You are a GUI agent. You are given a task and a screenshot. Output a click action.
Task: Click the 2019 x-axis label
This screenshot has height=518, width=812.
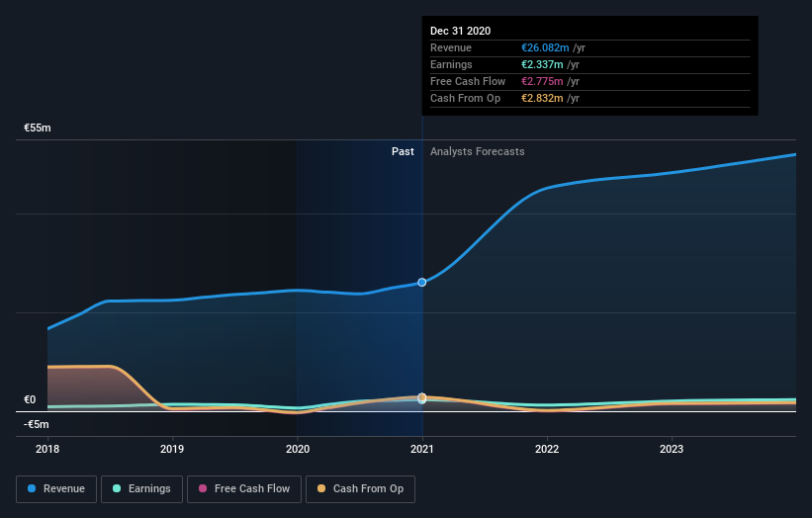coord(172,449)
